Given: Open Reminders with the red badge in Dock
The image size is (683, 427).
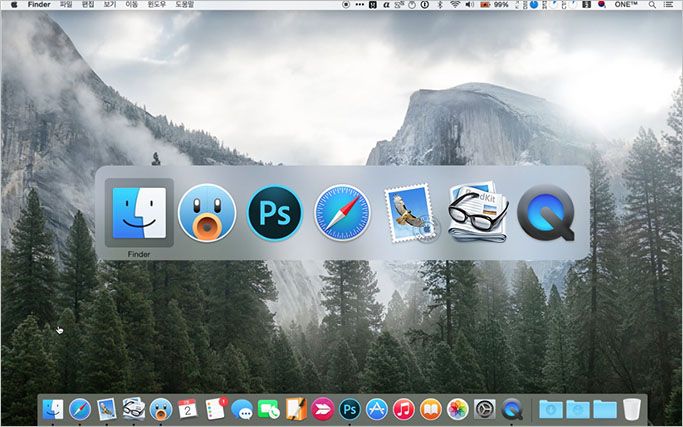Looking at the screenshot, I should (216, 409).
